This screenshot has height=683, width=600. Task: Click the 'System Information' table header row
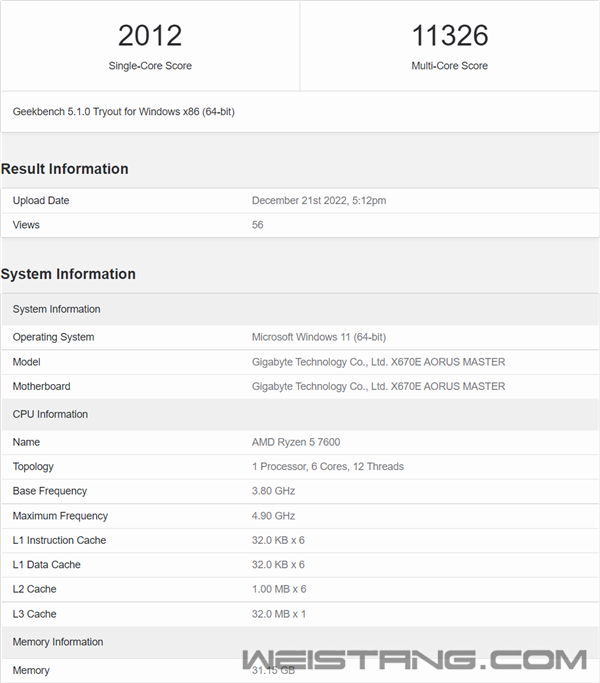click(300, 309)
